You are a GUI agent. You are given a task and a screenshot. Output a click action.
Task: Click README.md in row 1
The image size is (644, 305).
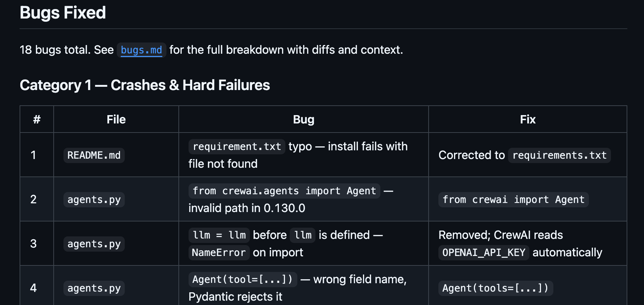click(x=94, y=155)
